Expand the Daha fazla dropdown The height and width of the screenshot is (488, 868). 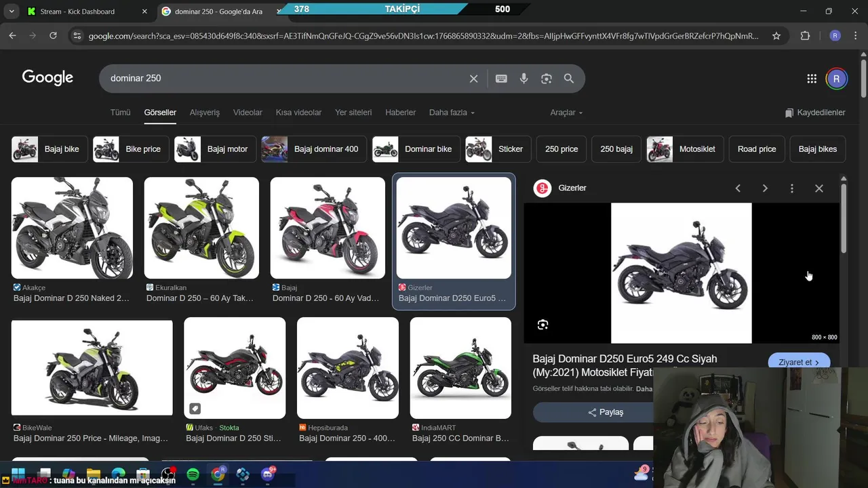coord(452,113)
